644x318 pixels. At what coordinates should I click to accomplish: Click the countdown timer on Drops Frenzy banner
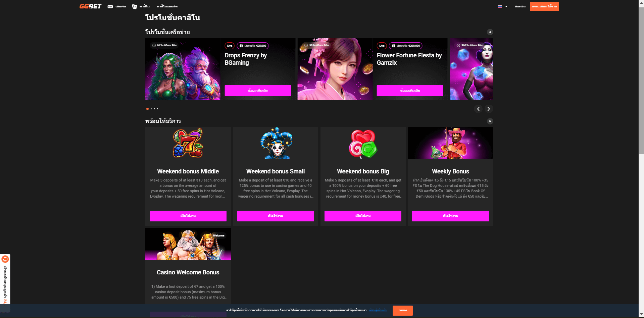(x=164, y=45)
